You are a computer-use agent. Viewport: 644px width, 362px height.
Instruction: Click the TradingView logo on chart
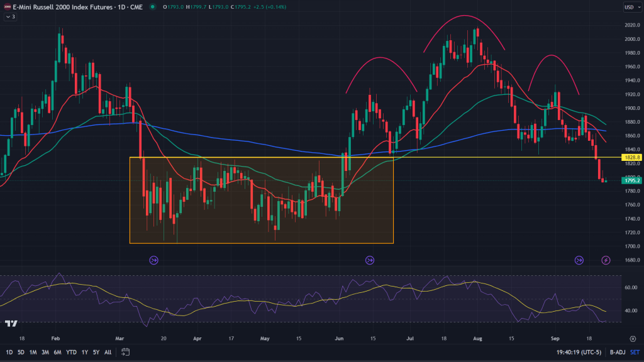click(11, 324)
